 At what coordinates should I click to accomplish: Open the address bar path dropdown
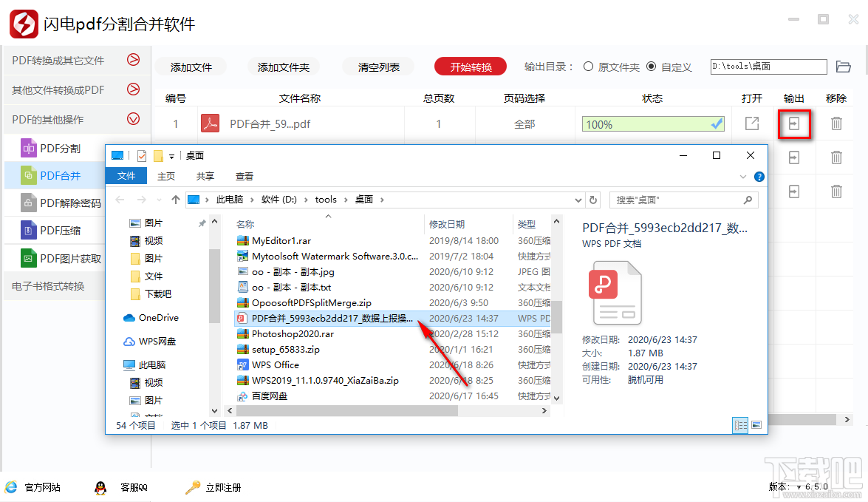(x=578, y=199)
